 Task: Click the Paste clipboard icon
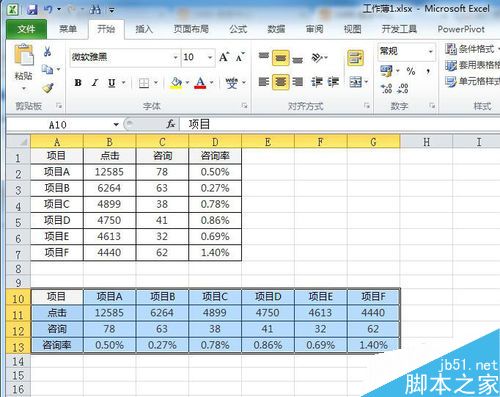pyautogui.click(x=23, y=55)
